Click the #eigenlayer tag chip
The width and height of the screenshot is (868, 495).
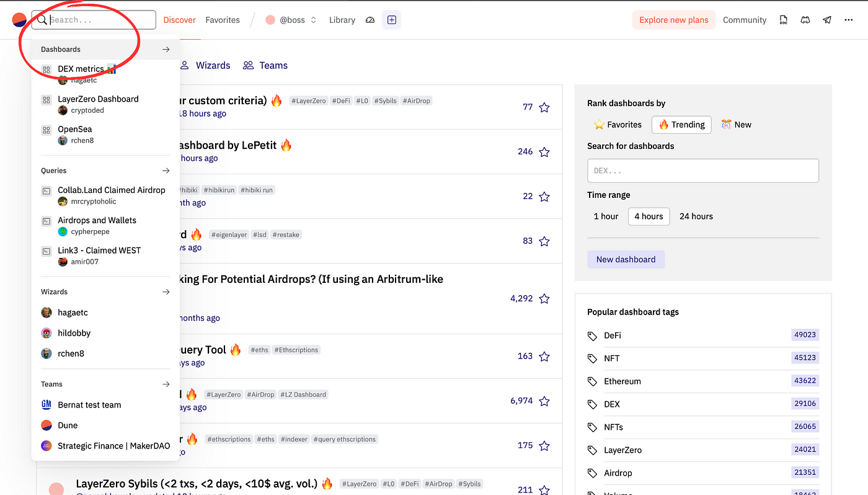(x=229, y=235)
